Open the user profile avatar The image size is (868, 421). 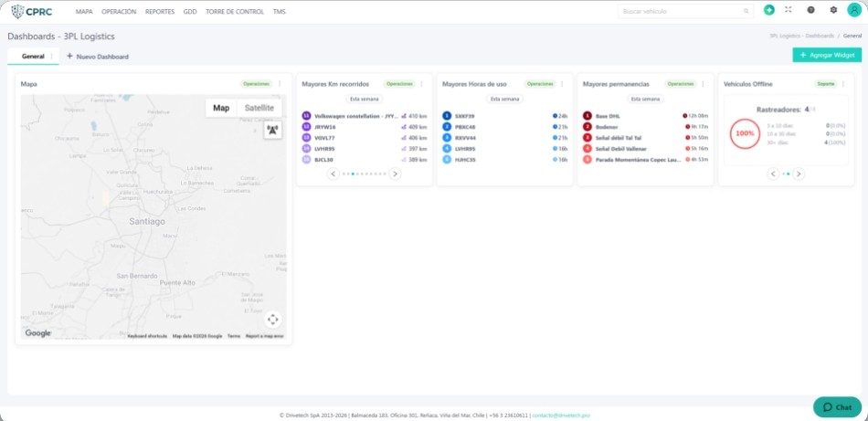coord(854,10)
